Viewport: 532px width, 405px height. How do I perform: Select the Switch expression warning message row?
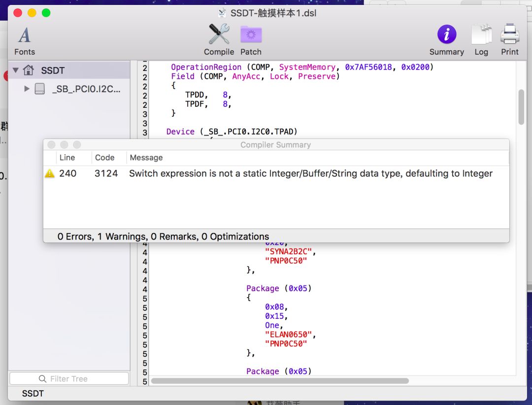pos(310,173)
